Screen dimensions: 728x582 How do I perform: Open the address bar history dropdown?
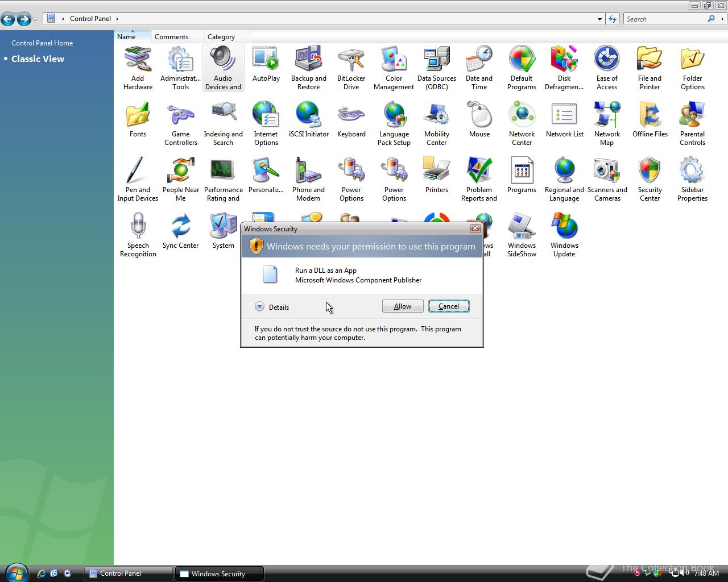(599, 19)
